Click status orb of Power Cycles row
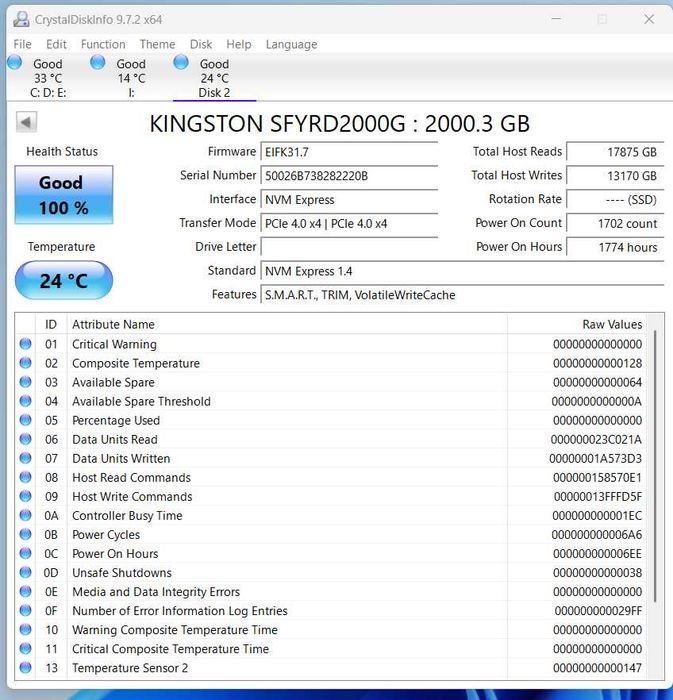Viewport: 673px width, 700px height. coord(25,534)
